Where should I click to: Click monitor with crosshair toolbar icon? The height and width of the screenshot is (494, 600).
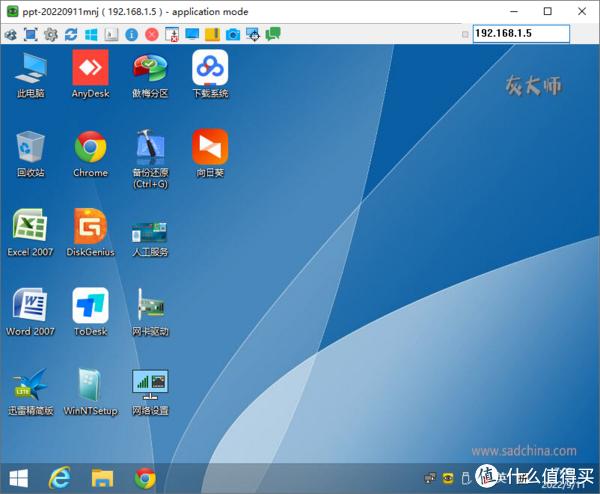pyautogui.click(x=253, y=34)
